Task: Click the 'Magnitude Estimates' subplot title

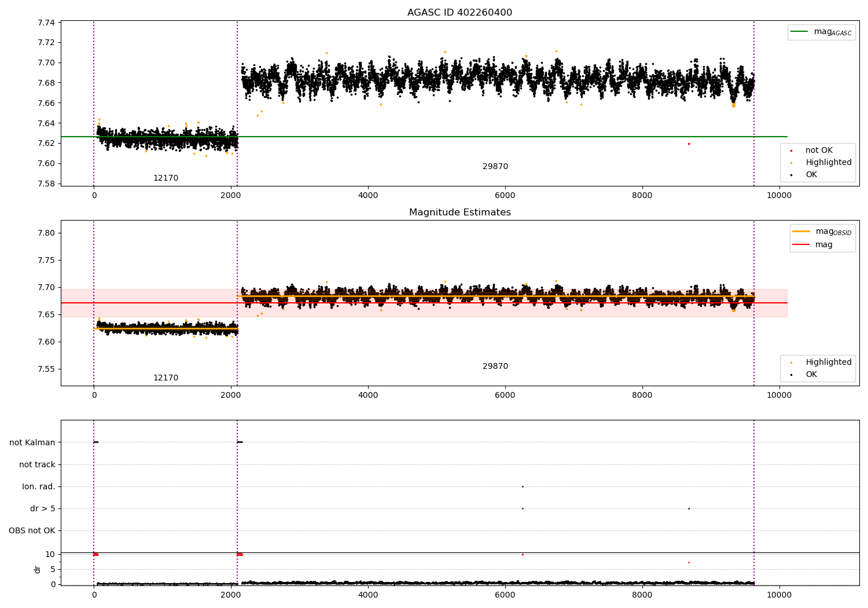Action: (x=459, y=213)
